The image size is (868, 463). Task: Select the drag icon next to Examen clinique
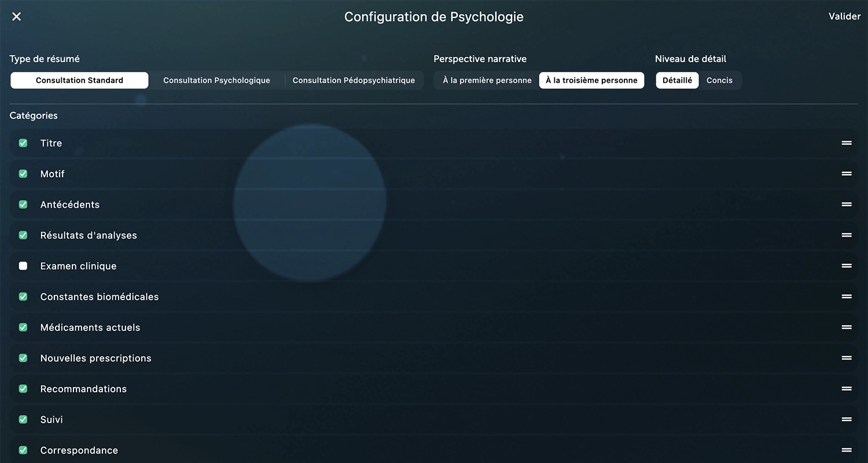846,266
